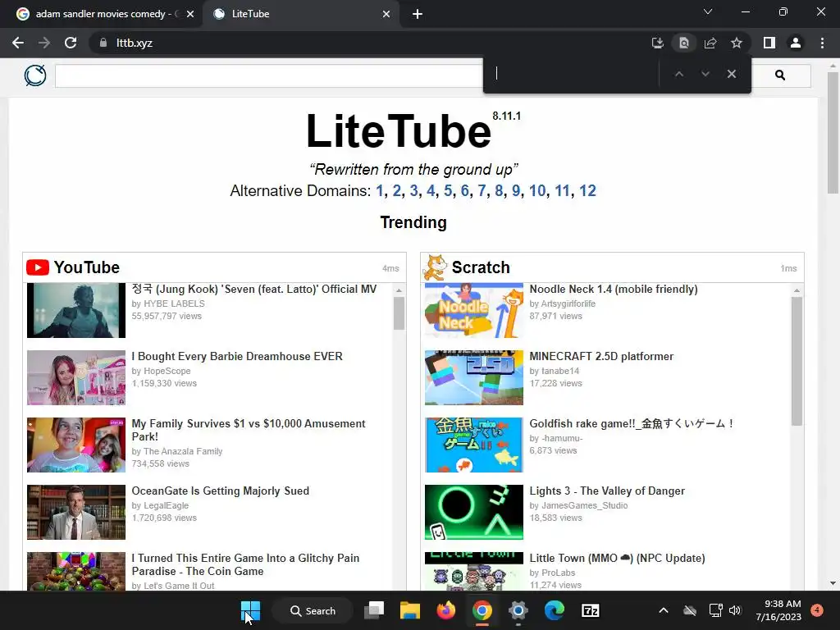Open Noodle Neck 1.4 Scratch project
The height and width of the screenshot is (630, 840).
[x=614, y=290]
